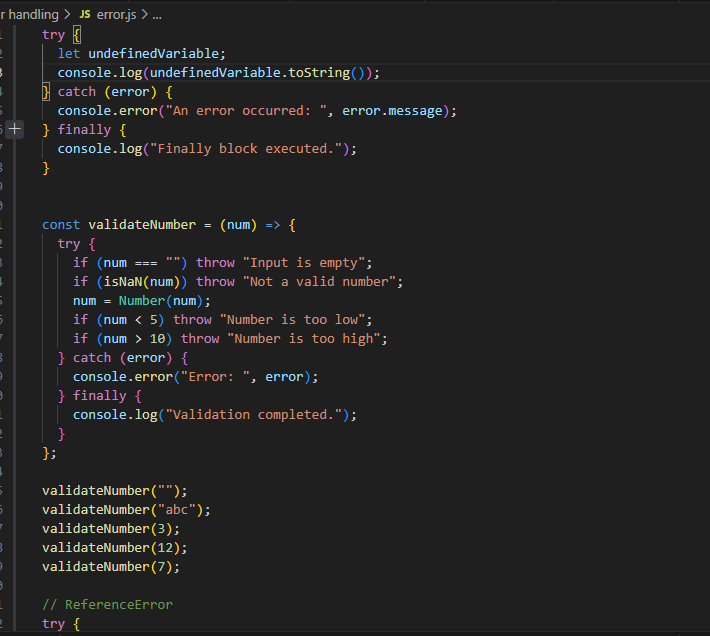Click "Finally block executed." string
The width and height of the screenshot is (710, 636).
click(x=246, y=148)
